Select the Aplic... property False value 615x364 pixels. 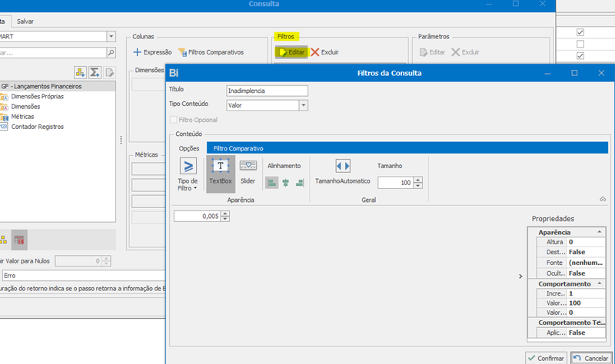[x=586, y=333]
